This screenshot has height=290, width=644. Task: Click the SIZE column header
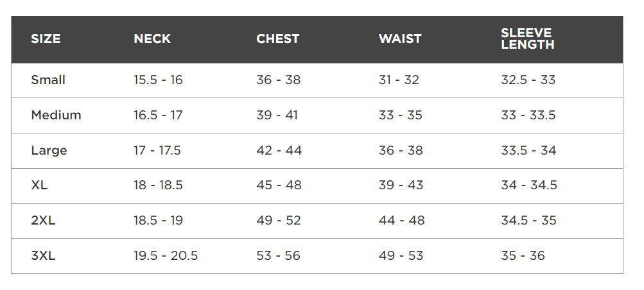pyautogui.click(x=46, y=39)
